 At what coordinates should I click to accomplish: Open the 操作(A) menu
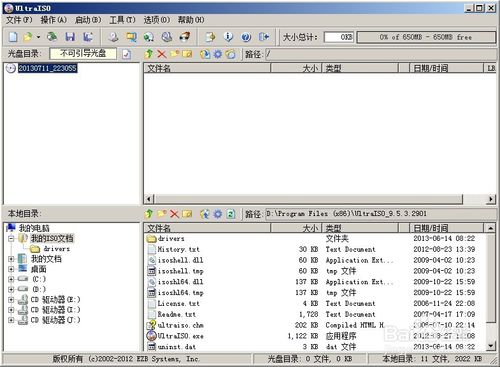[x=54, y=20]
